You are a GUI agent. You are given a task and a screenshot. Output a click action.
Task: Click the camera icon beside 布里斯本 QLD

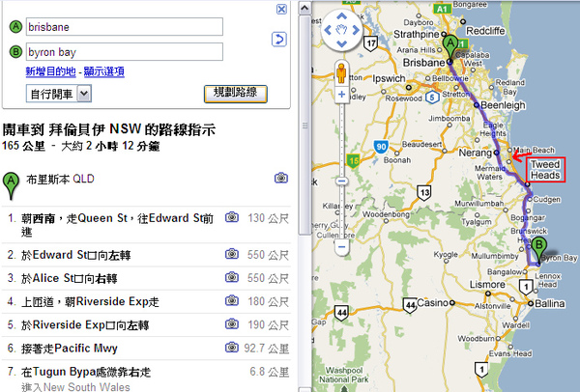coord(281,178)
